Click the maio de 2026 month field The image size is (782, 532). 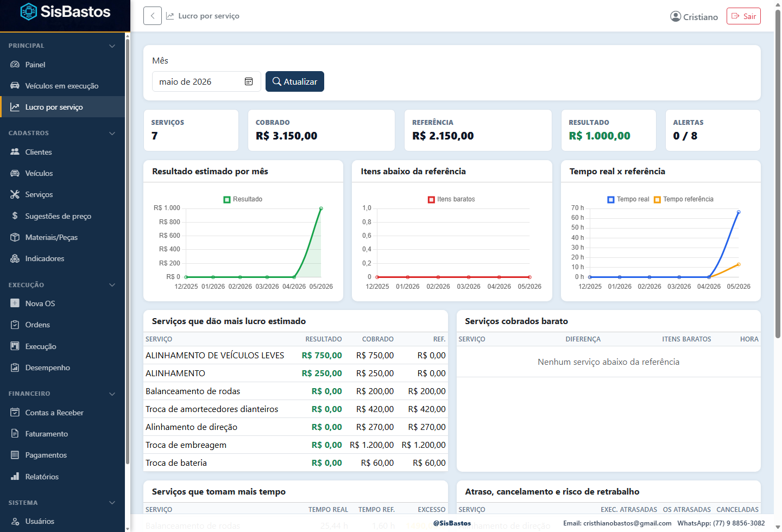point(206,81)
